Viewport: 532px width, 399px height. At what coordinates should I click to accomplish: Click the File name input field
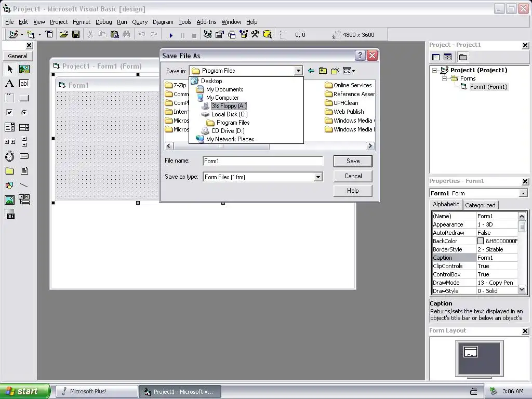[263, 161]
